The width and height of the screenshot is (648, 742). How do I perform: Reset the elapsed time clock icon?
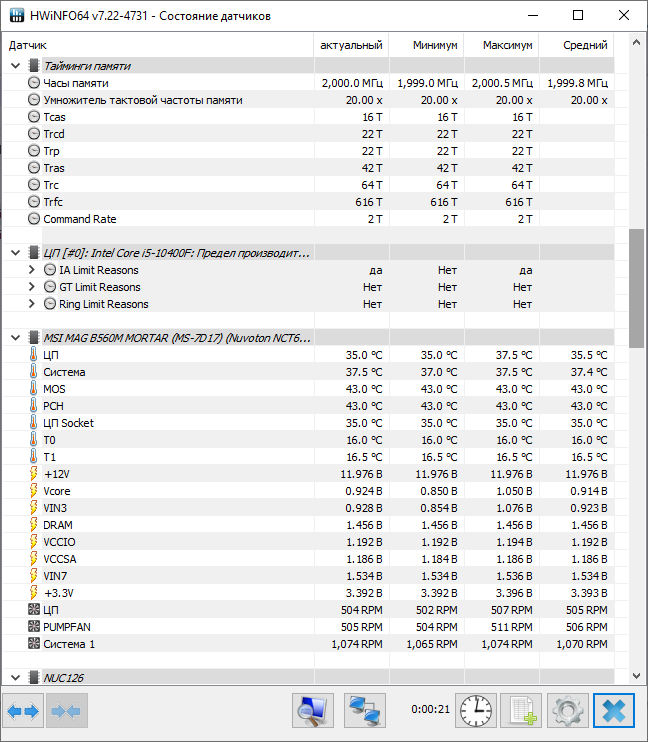point(476,711)
